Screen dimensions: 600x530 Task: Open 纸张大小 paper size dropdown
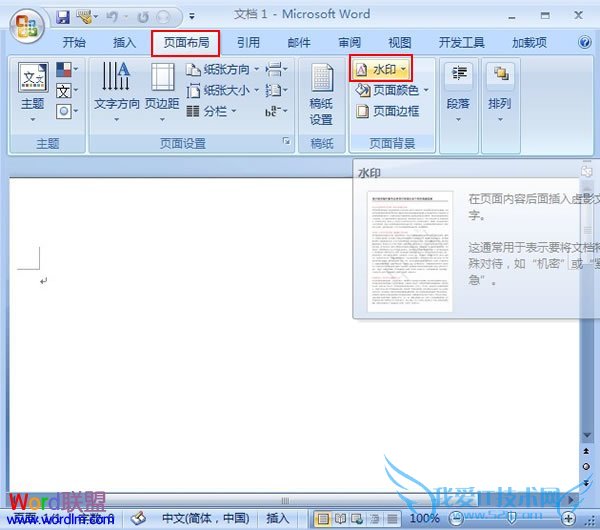pyautogui.click(x=223, y=91)
